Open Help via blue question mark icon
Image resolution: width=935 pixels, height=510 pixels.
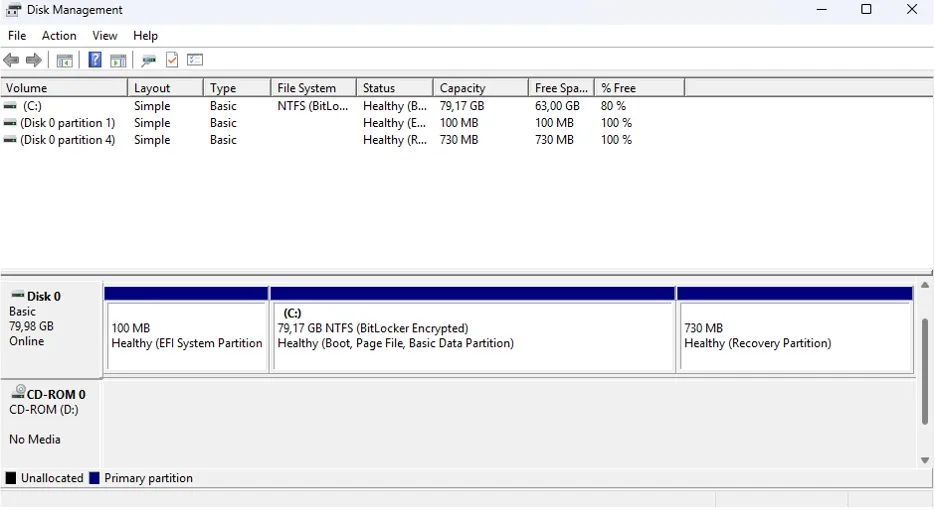point(95,60)
